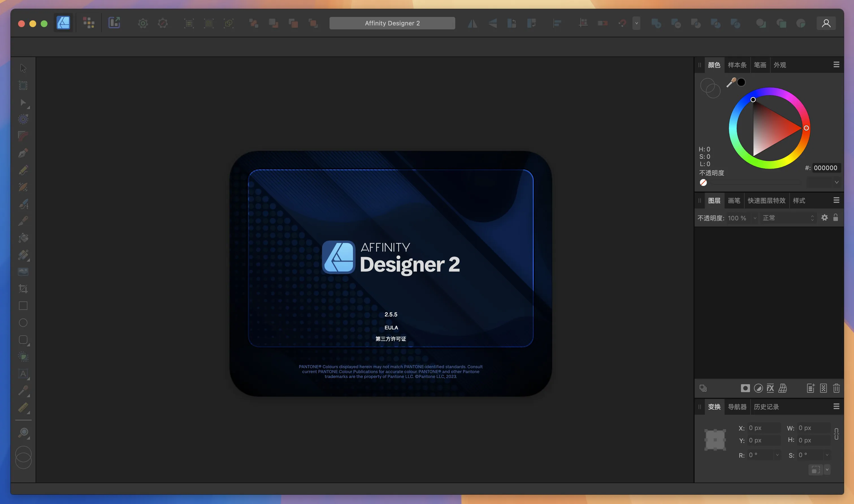The width and height of the screenshot is (854, 504).
Task: Select the Pen tool
Action: [x=23, y=153]
